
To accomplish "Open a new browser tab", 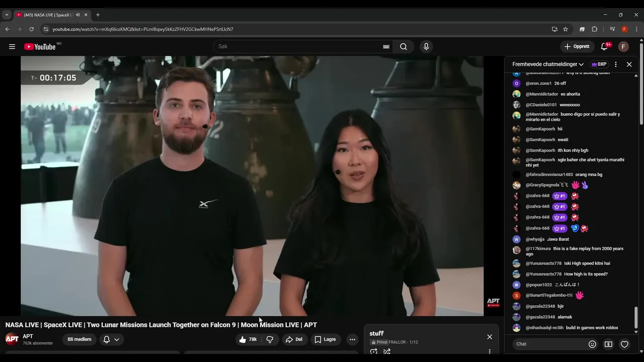I will pyautogui.click(x=98, y=15).
